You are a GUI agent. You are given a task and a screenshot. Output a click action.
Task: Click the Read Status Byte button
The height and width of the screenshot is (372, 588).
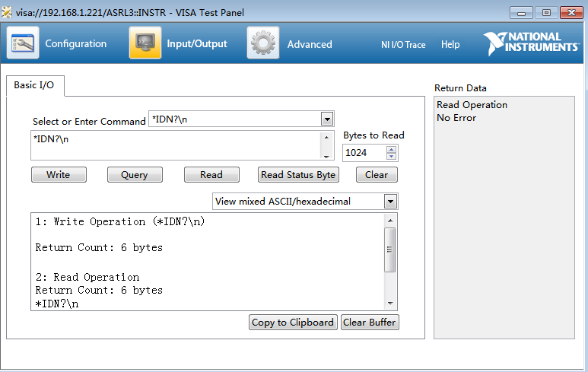pyautogui.click(x=298, y=175)
